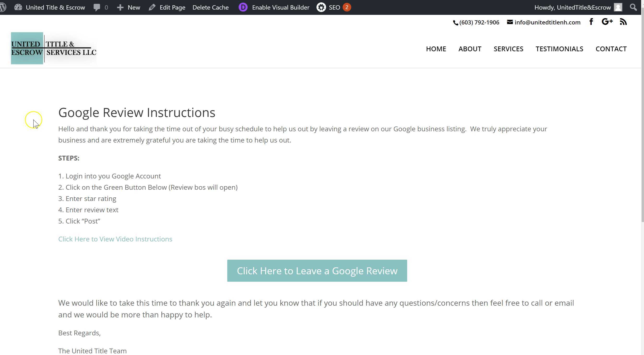Click the Google+ icon

tap(607, 22)
